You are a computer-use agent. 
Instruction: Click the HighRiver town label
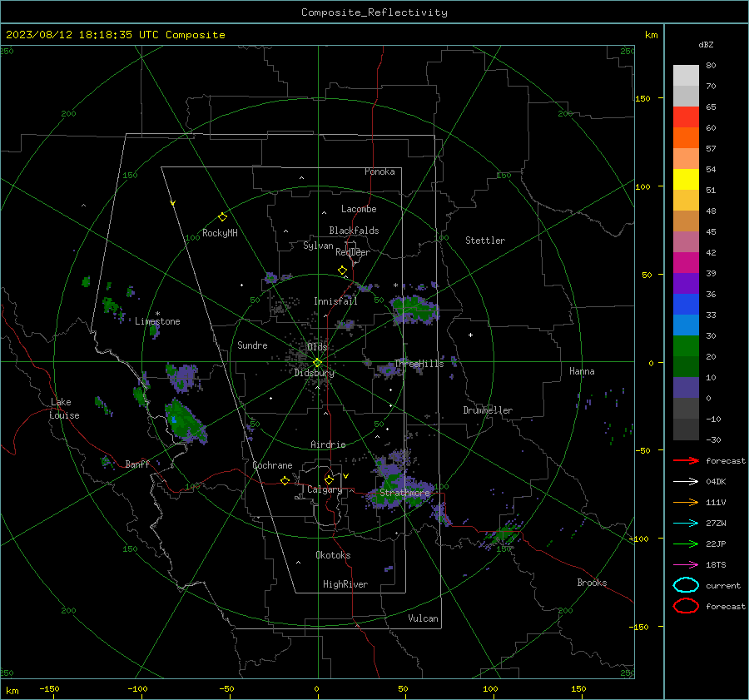[x=345, y=584]
